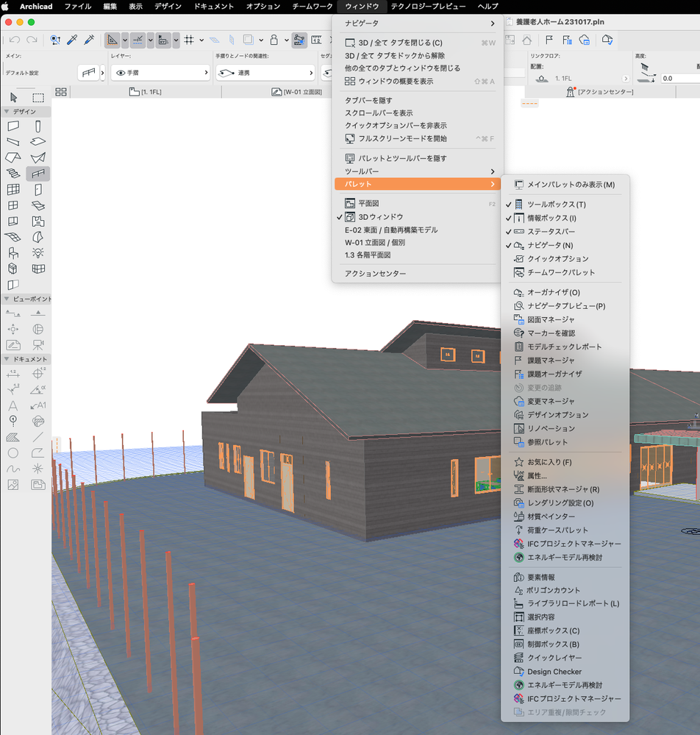Click the Redo arrow icon
Screen dimensions: 700x735
(32, 40)
